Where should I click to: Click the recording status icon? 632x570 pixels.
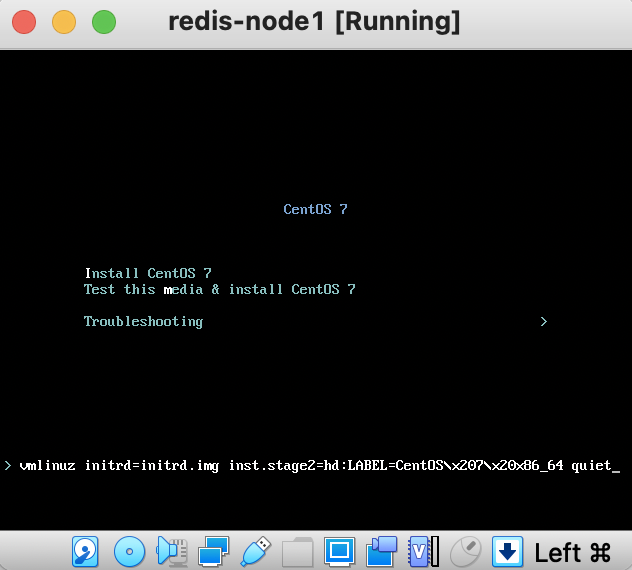(381, 551)
